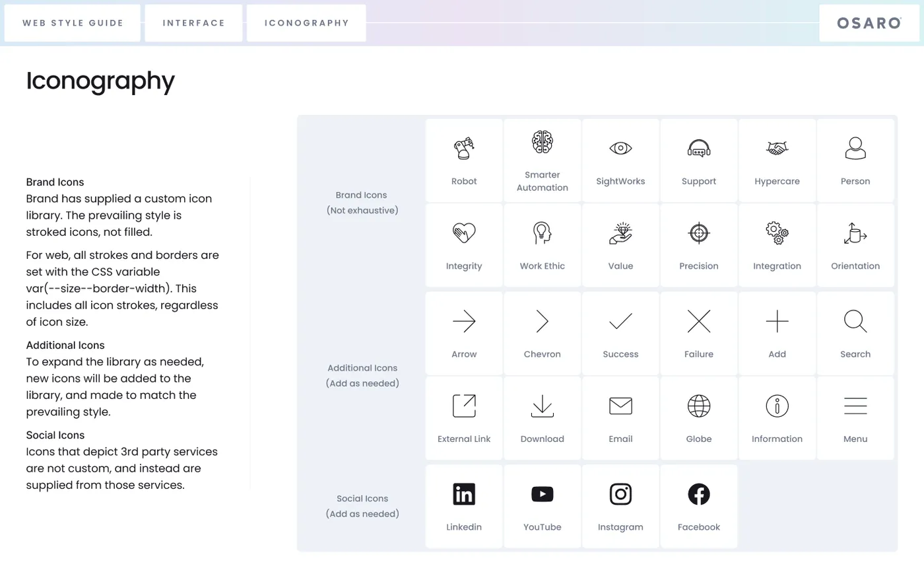Select the Precision crosshair icon

tap(699, 233)
